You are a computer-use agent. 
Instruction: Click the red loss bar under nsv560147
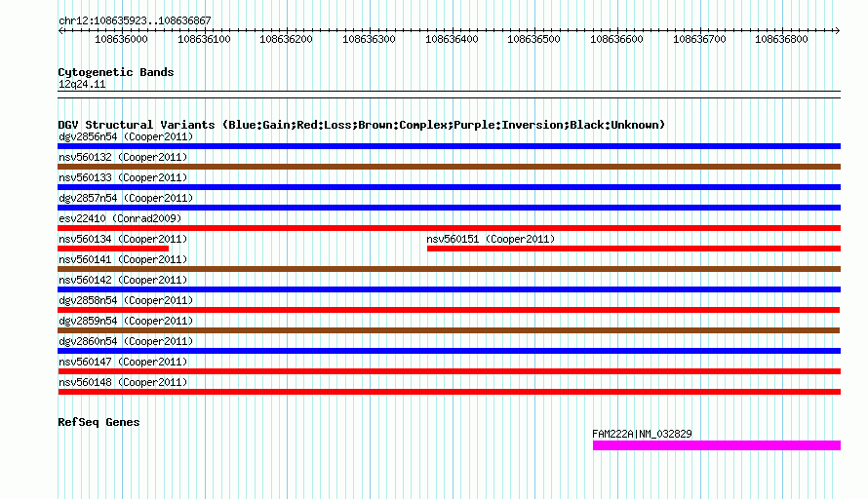click(449, 371)
